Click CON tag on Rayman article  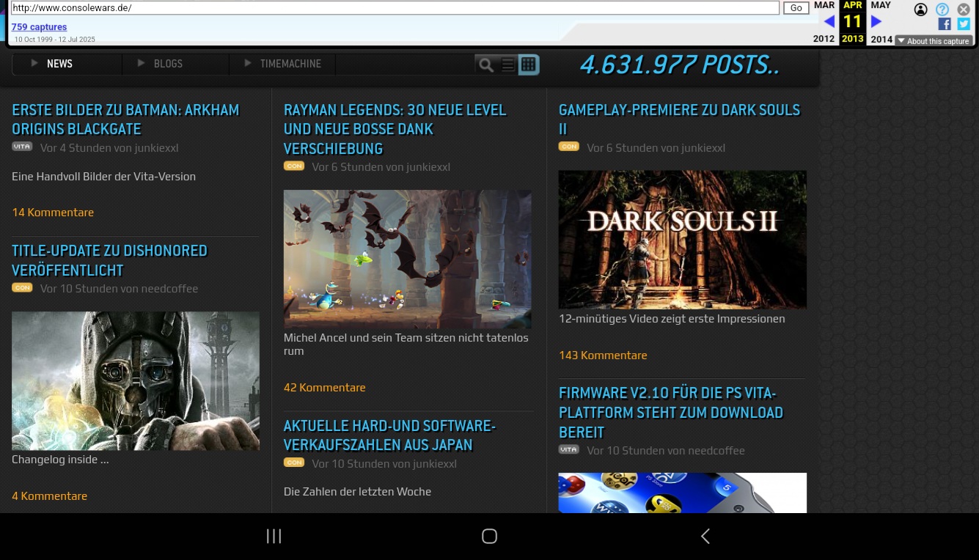pyautogui.click(x=294, y=166)
